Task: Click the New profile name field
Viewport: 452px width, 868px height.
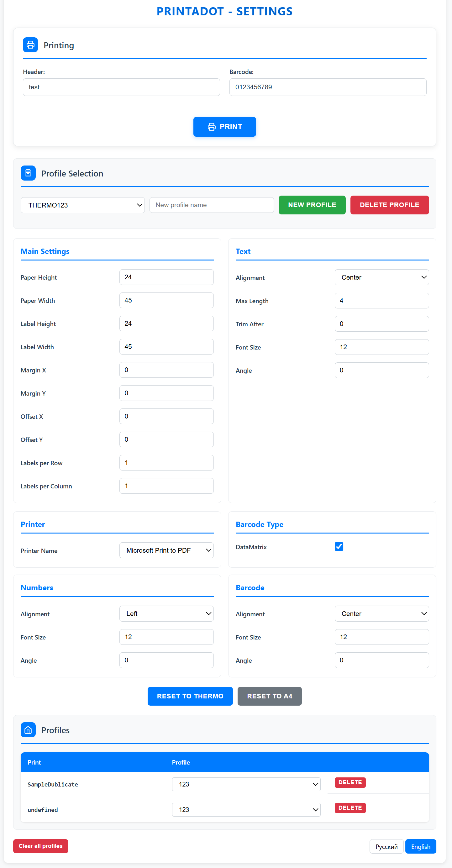Action: tap(211, 205)
